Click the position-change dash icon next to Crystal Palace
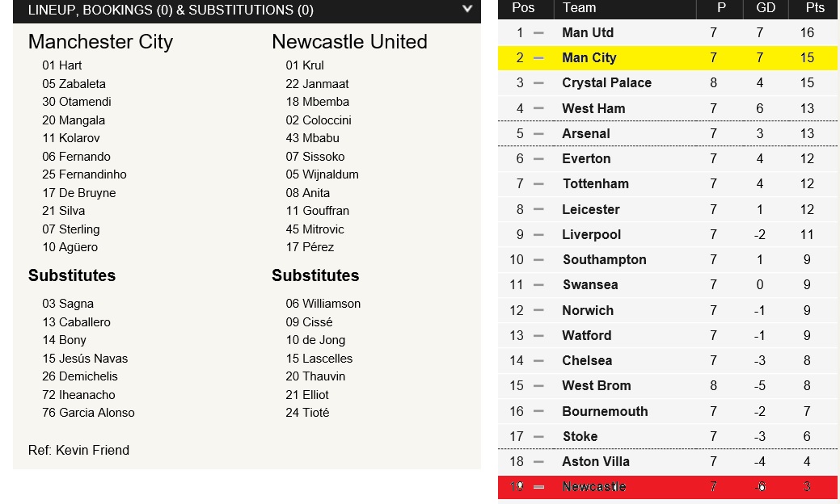This screenshot has height=504, width=840. click(539, 83)
